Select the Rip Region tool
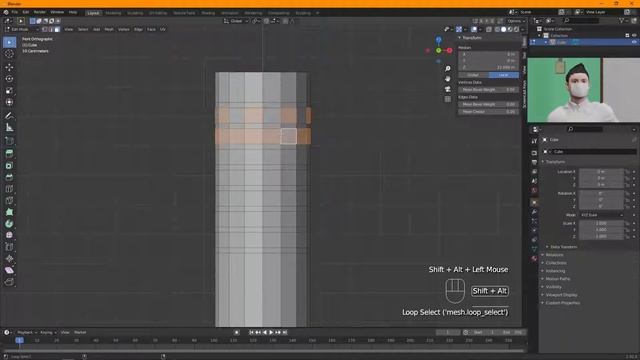 tap(9, 282)
